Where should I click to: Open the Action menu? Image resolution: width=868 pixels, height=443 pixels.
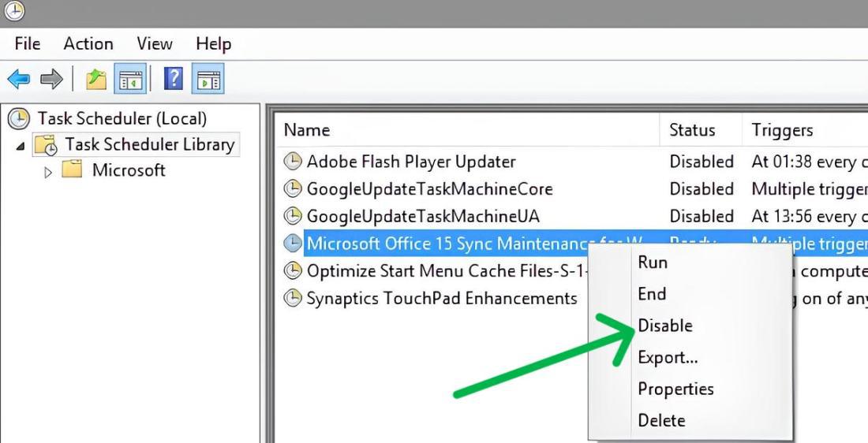tap(88, 43)
